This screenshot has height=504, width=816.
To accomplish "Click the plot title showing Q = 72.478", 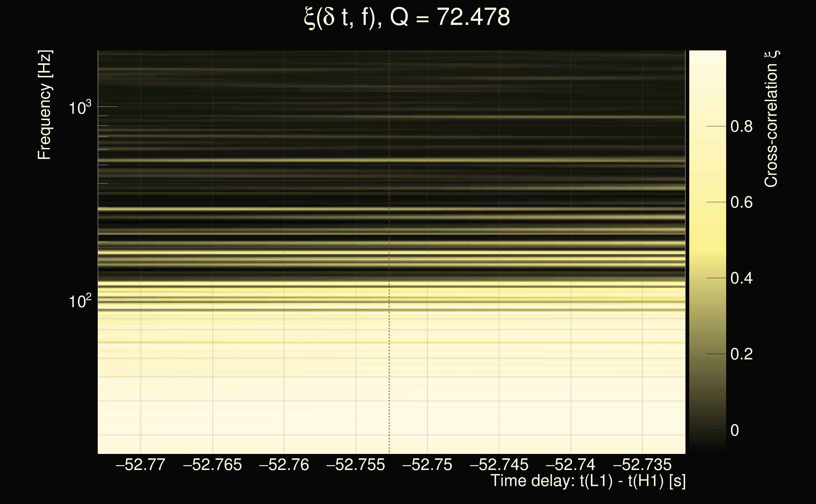I will pyautogui.click(x=407, y=17).
